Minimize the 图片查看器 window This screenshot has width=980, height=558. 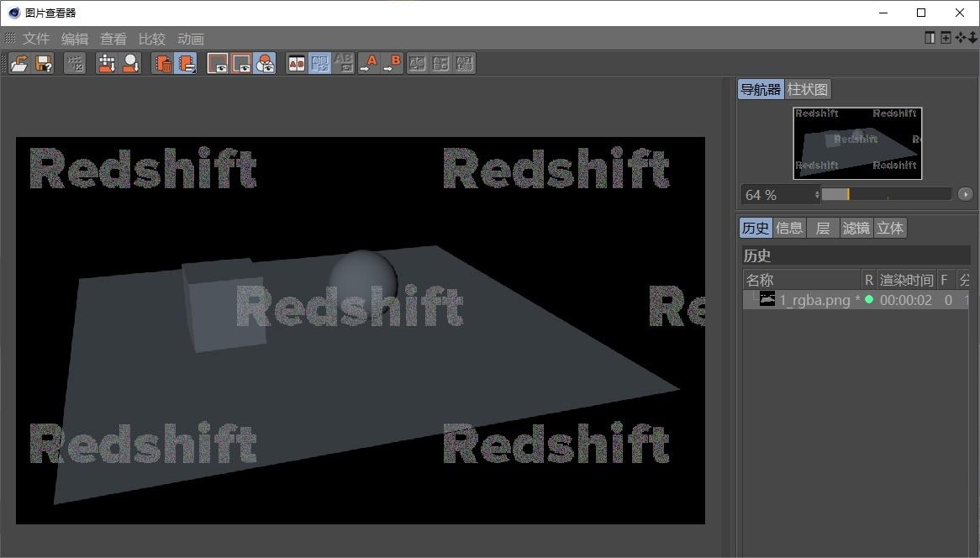click(x=883, y=13)
